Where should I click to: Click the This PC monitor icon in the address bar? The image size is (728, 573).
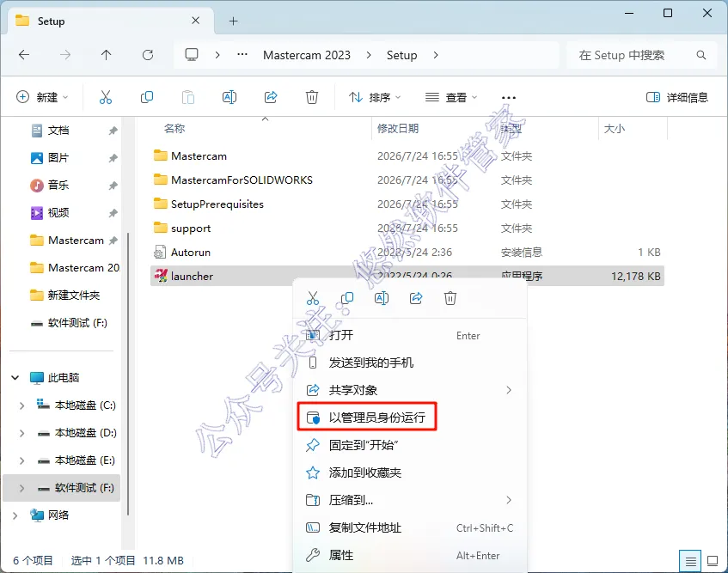pos(192,55)
